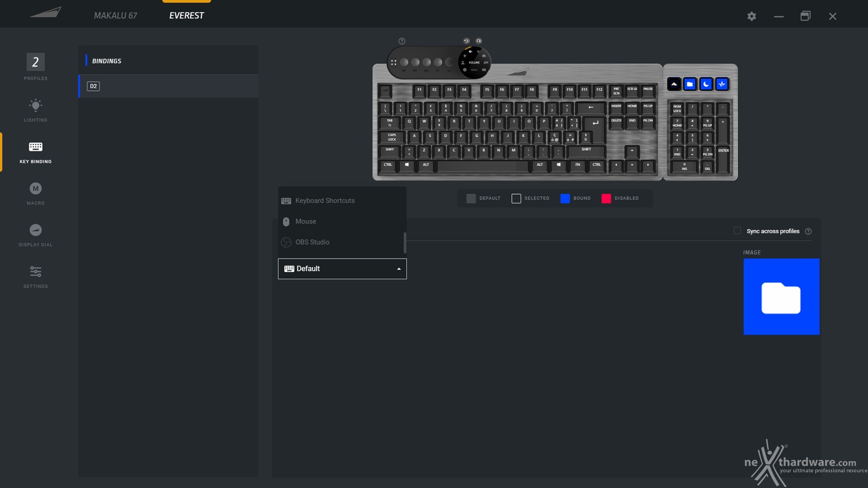The image size is (868, 488).
Task: Select the pulse waveform display key
Action: coord(722,84)
